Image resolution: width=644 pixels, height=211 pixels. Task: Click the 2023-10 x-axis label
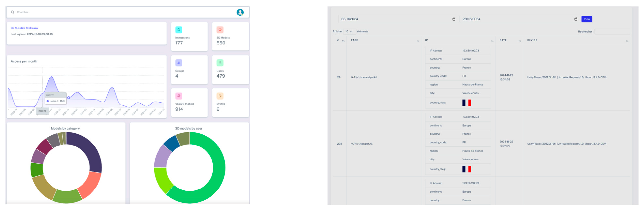click(43, 111)
